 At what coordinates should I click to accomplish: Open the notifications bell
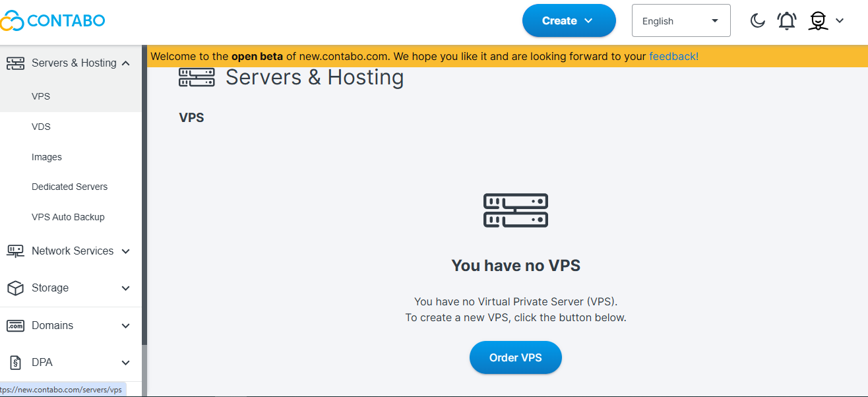(786, 21)
